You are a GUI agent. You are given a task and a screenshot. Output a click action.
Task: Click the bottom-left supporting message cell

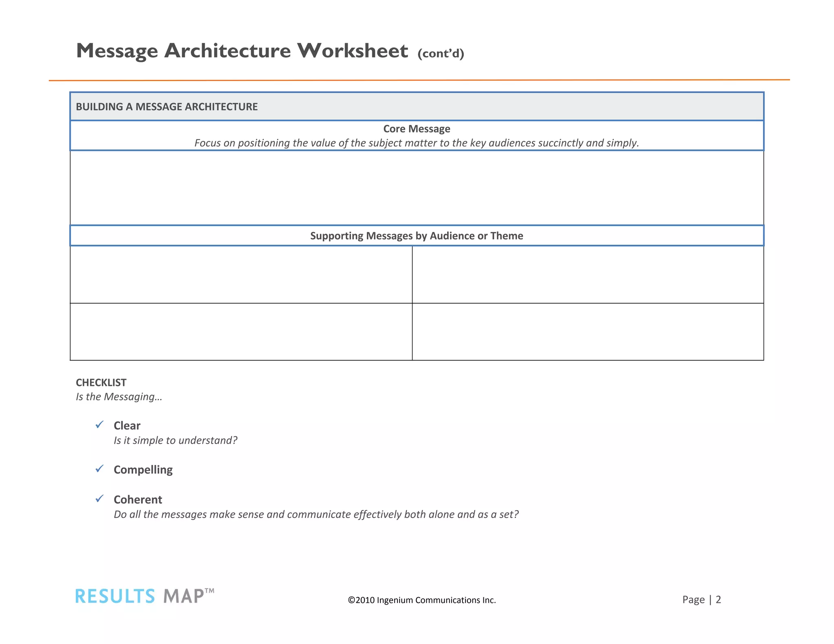241,332
